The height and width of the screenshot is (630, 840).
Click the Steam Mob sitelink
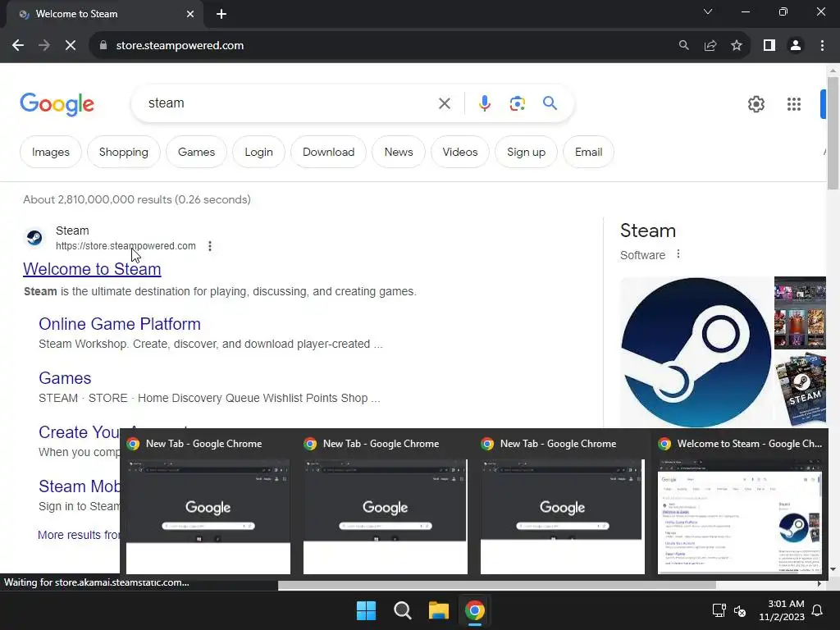click(80, 486)
